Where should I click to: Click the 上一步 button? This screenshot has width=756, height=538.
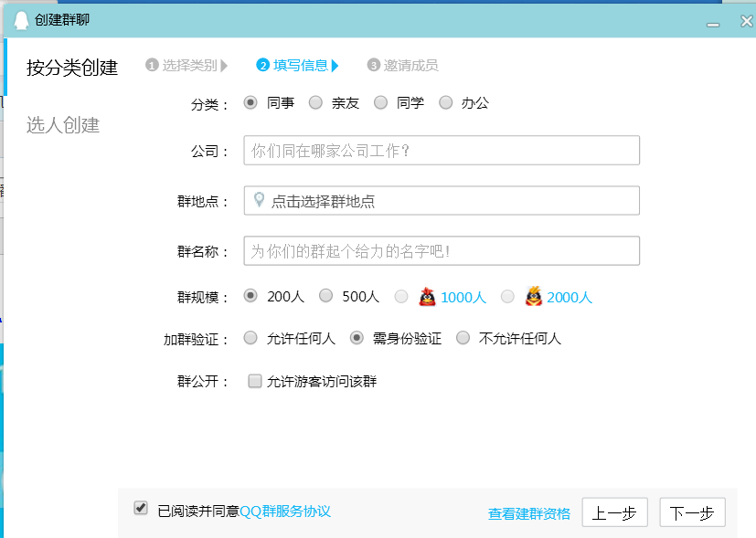614,512
